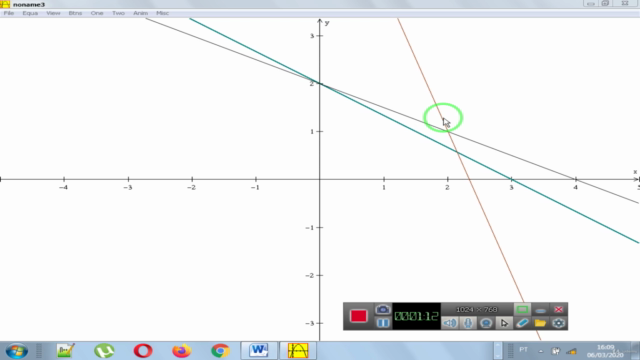Open the Windows Start menu

coord(17,351)
